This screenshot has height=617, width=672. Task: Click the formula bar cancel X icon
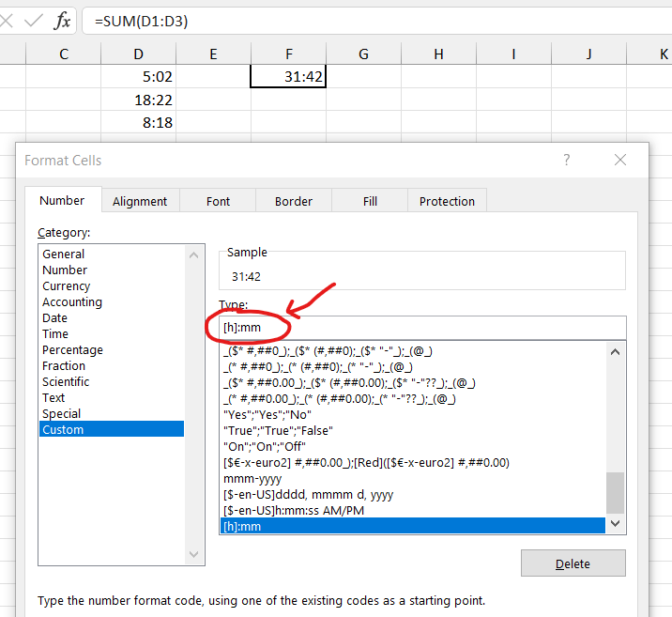6,21
